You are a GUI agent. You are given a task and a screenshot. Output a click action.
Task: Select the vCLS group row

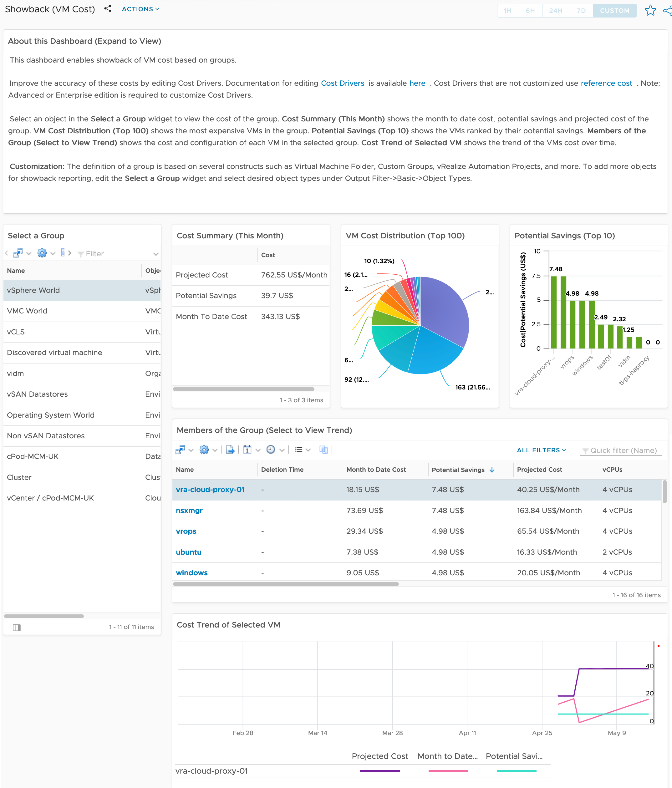pos(82,332)
